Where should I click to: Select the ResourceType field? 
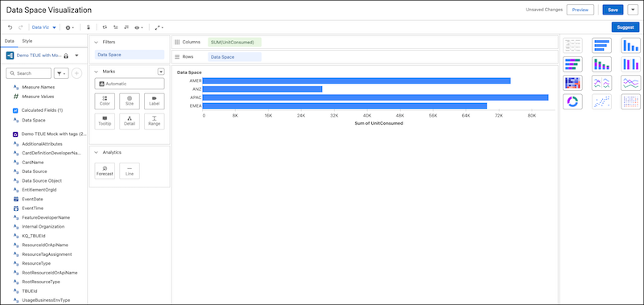[36, 263]
